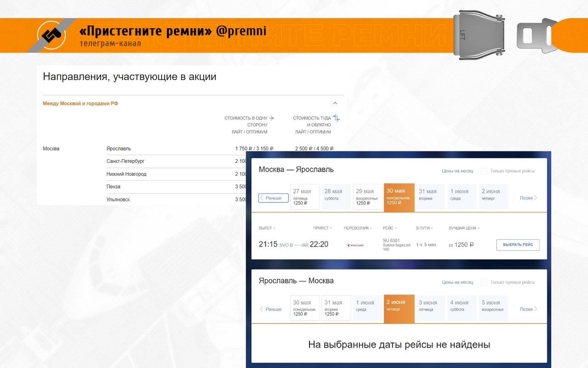Click the 1 750 ₽ / 3 150 ₽ price
This screenshot has width=588, height=368.
tap(254, 149)
